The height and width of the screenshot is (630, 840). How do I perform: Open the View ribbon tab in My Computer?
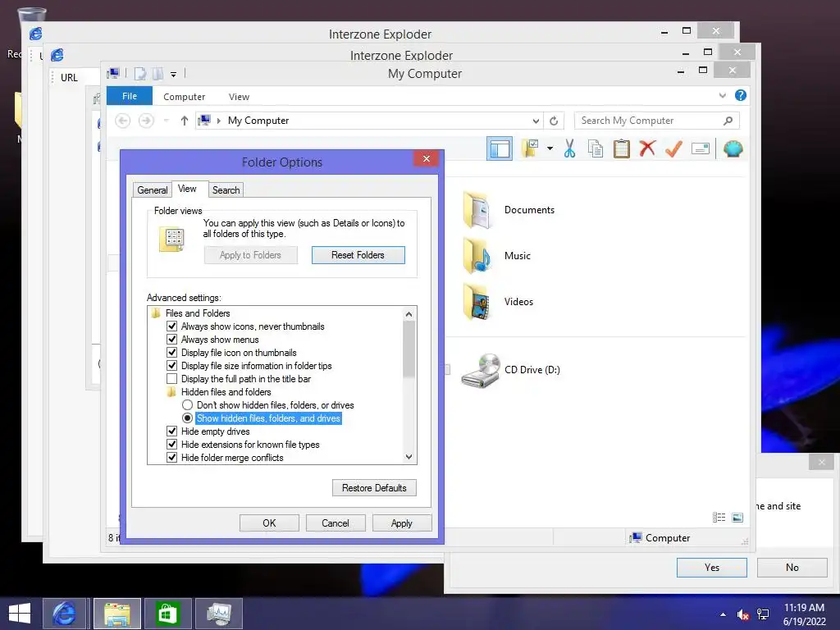239,97
